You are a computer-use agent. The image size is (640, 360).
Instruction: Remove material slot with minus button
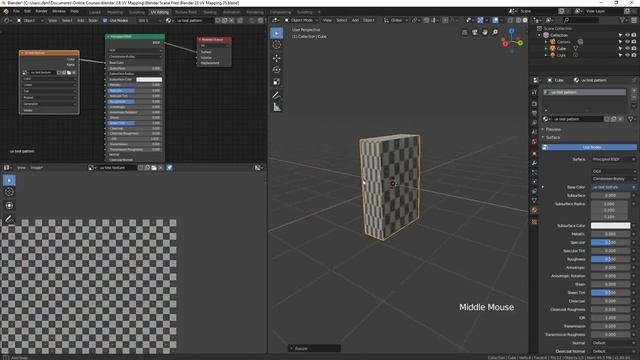point(634,98)
